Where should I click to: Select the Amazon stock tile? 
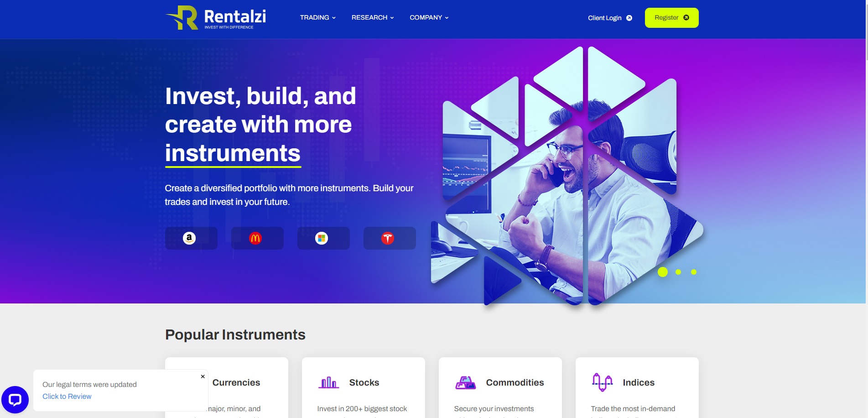tap(191, 238)
